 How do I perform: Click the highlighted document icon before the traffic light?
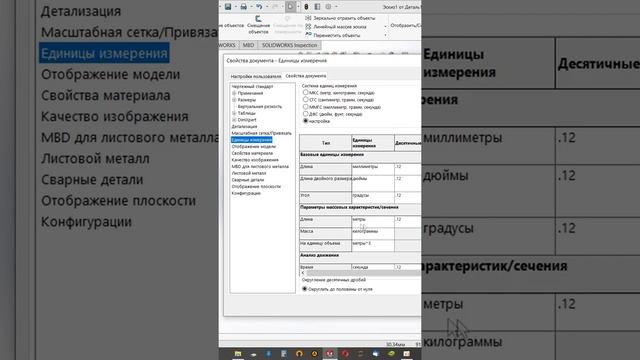[x=290, y=7]
